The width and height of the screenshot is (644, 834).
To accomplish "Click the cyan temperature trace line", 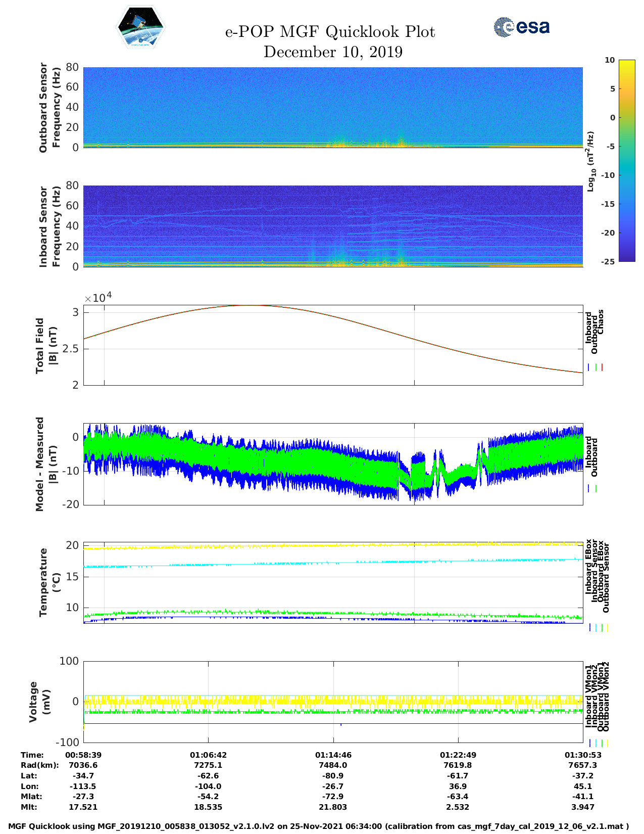I will tap(333, 563).
